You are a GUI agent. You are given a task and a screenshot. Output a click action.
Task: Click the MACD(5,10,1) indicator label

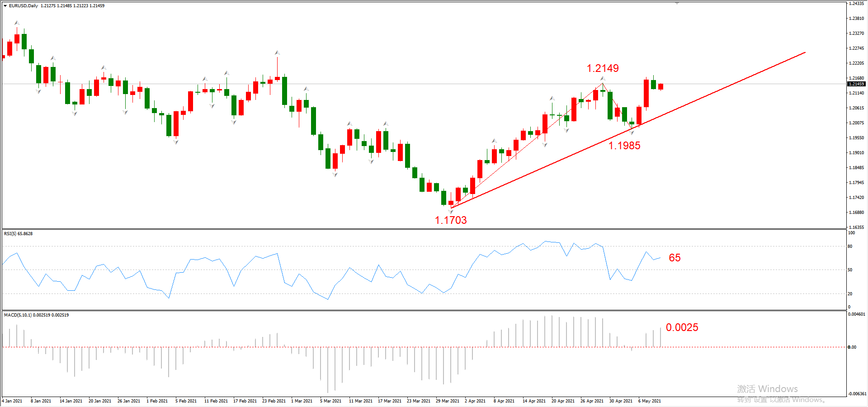pos(36,315)
